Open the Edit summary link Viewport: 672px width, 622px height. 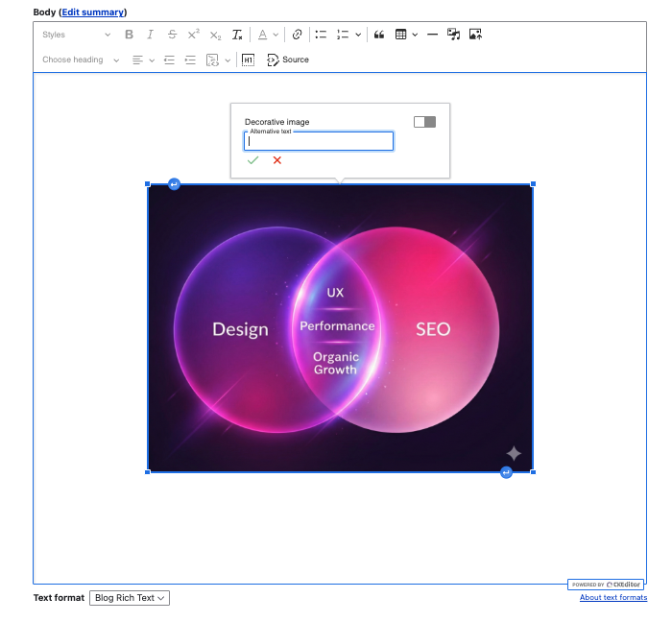[x=92, y=12]
